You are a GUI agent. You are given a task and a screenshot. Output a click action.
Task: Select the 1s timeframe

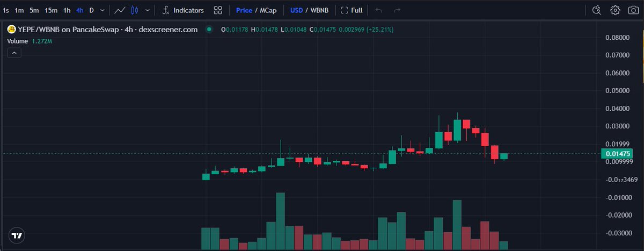(6, 10)
